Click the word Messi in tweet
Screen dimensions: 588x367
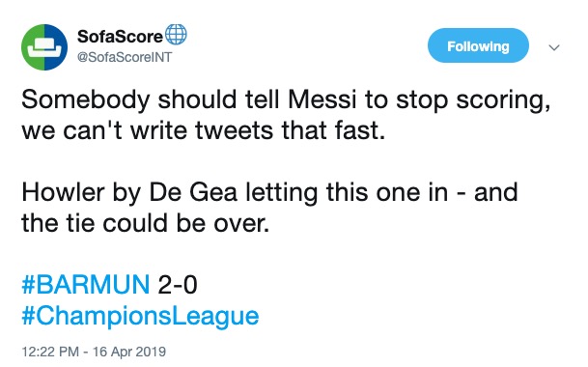coord(322,99)
